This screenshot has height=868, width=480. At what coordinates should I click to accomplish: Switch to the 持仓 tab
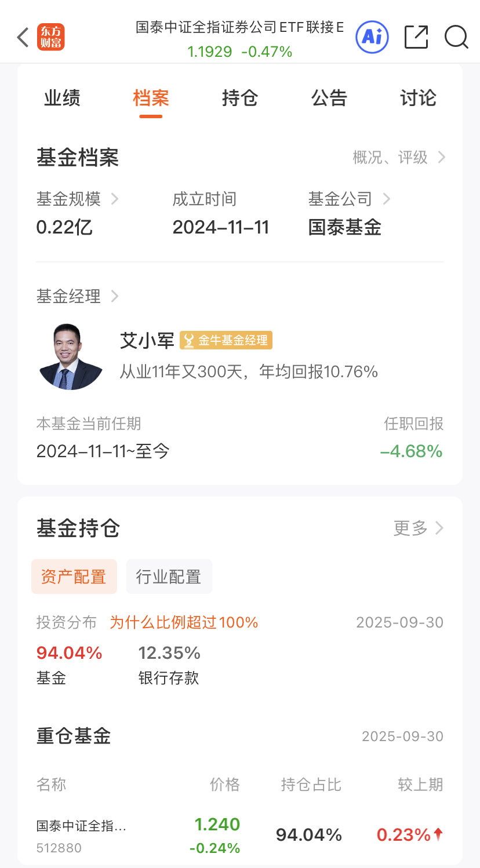click(239, 98)
